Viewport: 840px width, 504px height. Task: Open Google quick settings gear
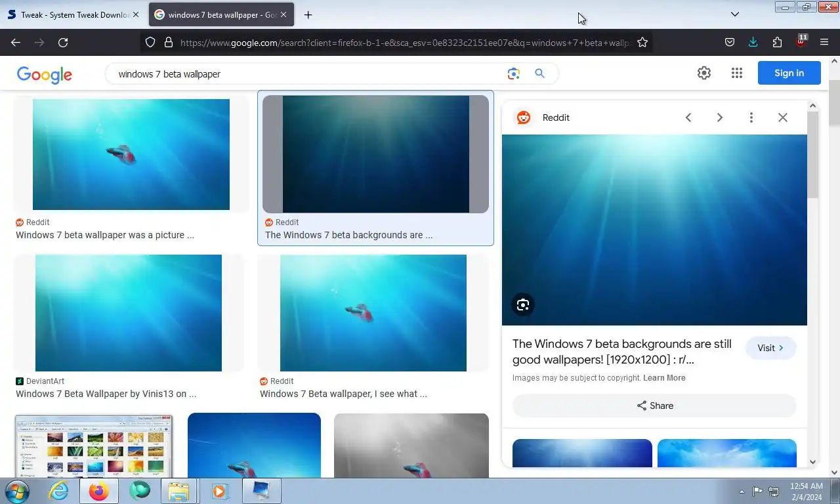pyautogui.click(x=704, y=73)
